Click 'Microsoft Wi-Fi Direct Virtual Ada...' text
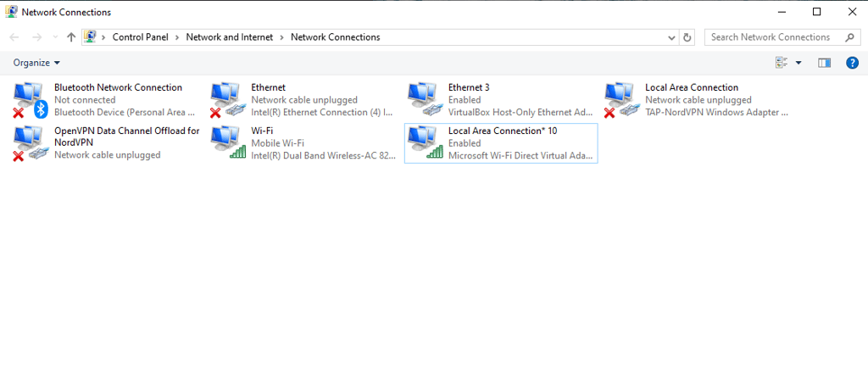The height and width of the screenshot is (385, 868). coord(520,155)
